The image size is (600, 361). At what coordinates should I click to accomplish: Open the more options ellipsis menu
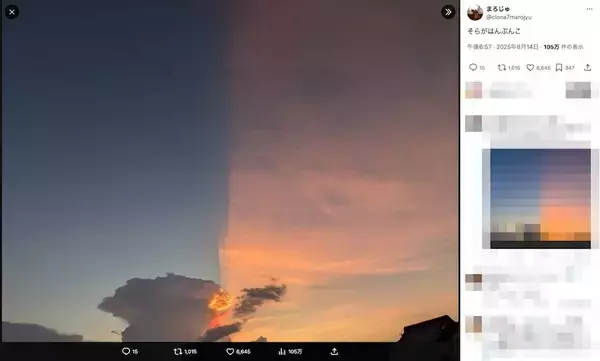click(x=589, y=9)
